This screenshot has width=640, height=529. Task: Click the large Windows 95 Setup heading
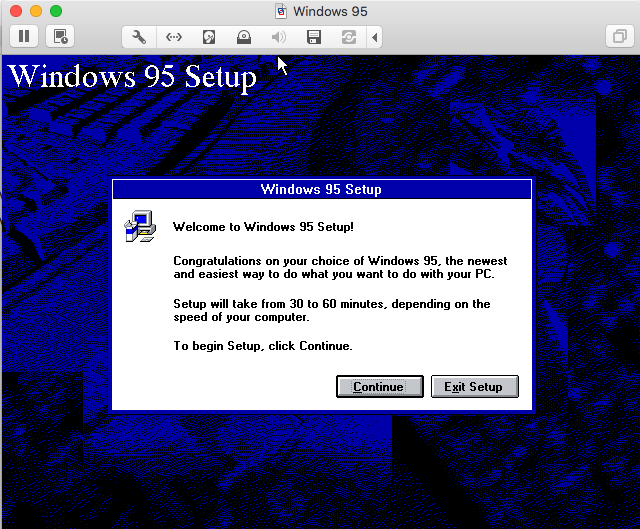pyautogui.click(x=132, y=77)
